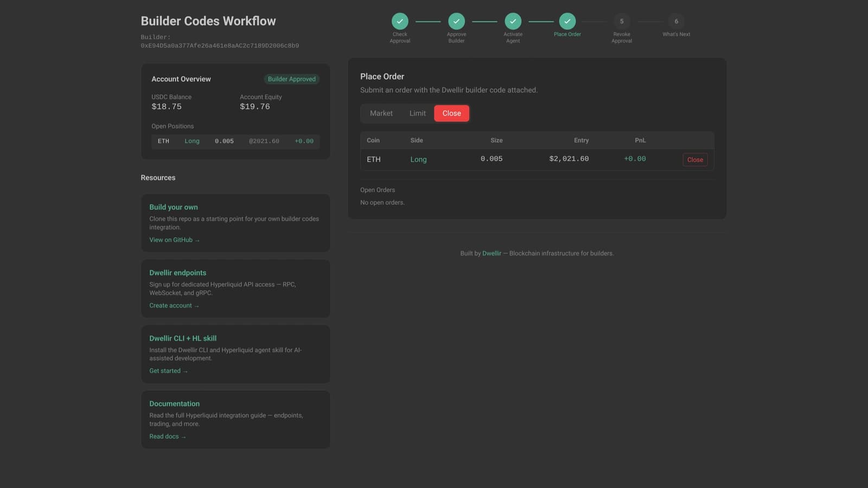Screen dimensions: 868x488
Task: Toggle the Long side indicator on ETH
Action: pyautogui.click(x=418, y=159)
